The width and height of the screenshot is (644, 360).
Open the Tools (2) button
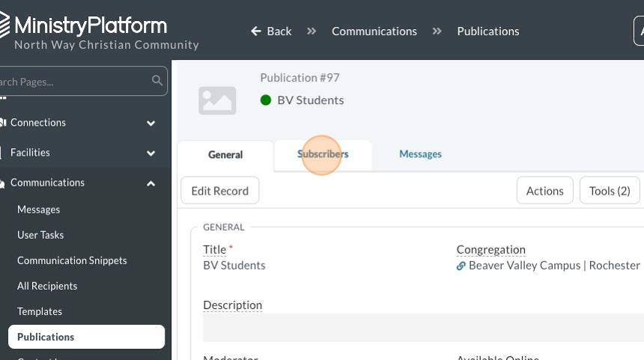coord(610,191)
